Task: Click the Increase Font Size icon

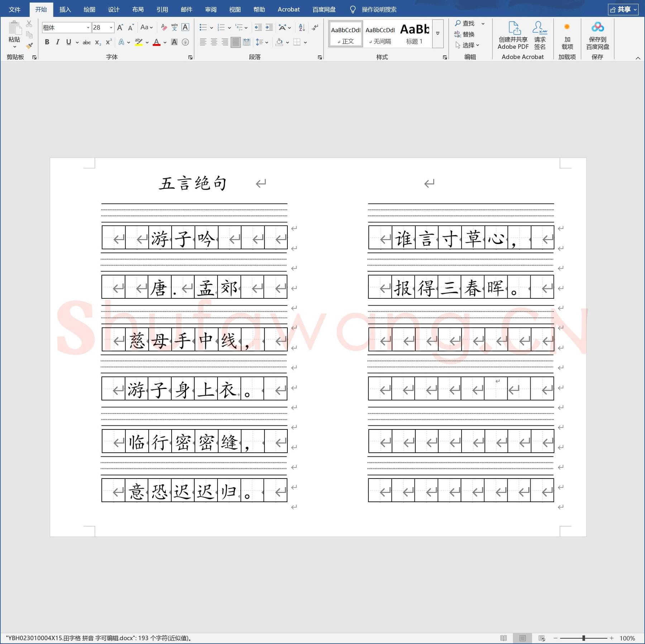Action: [x=120, y=27]
